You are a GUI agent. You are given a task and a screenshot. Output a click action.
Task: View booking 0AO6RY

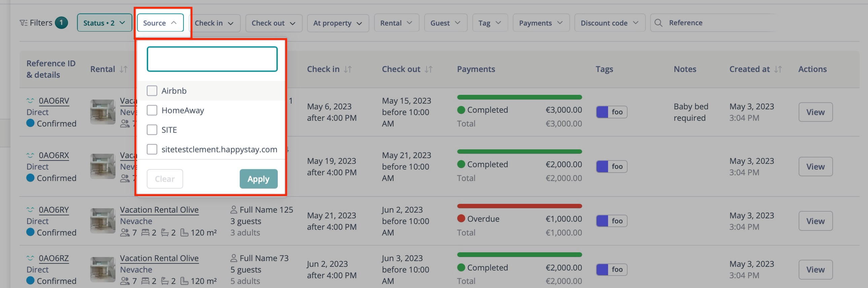[x=815, y=221]
